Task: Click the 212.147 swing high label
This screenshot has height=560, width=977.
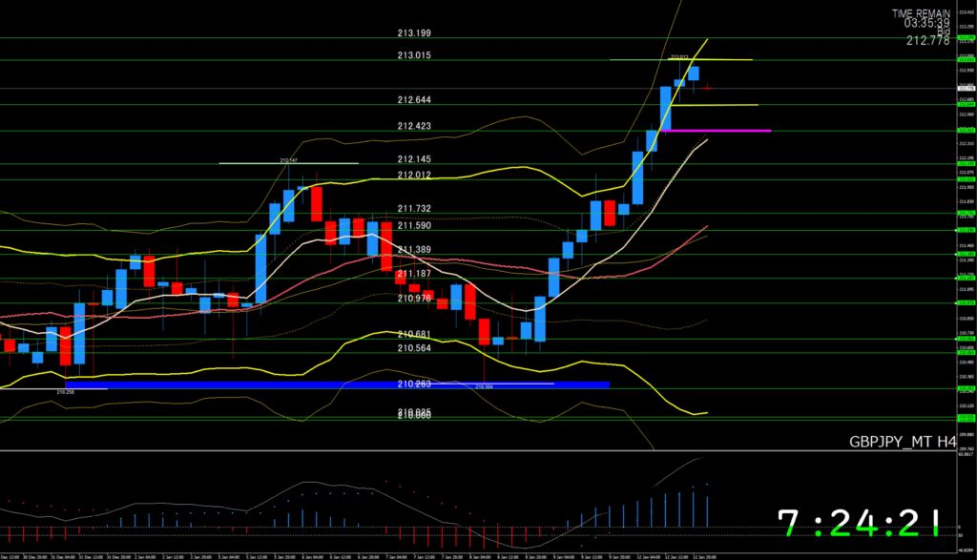Action: click(x=289, y=160)
